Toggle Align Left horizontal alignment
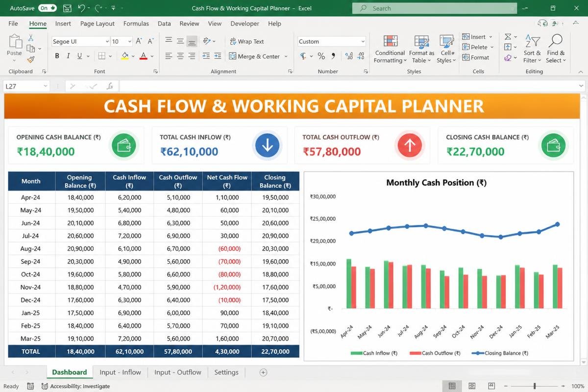This screenshot has height=392, width=588. coord(169,56)
